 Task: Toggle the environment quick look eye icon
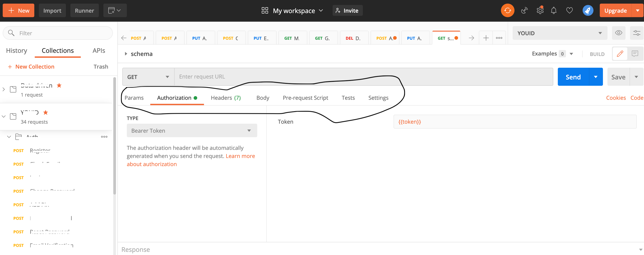point(619,33)
